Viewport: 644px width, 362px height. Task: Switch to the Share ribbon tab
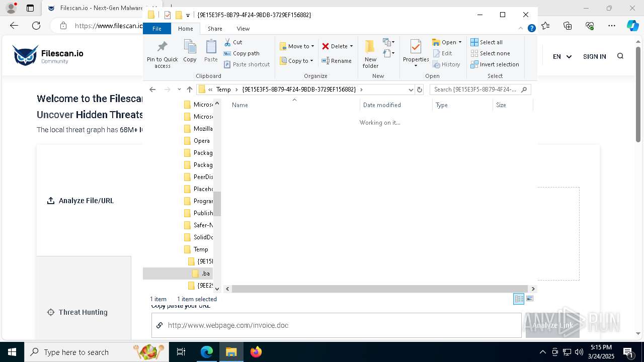tap(215, 29)
